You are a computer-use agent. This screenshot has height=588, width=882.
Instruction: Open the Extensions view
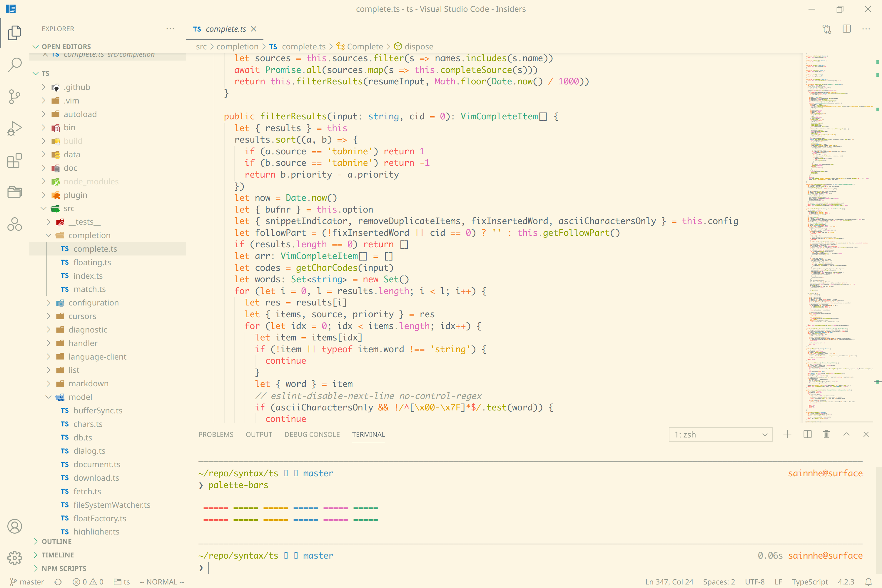15,161
